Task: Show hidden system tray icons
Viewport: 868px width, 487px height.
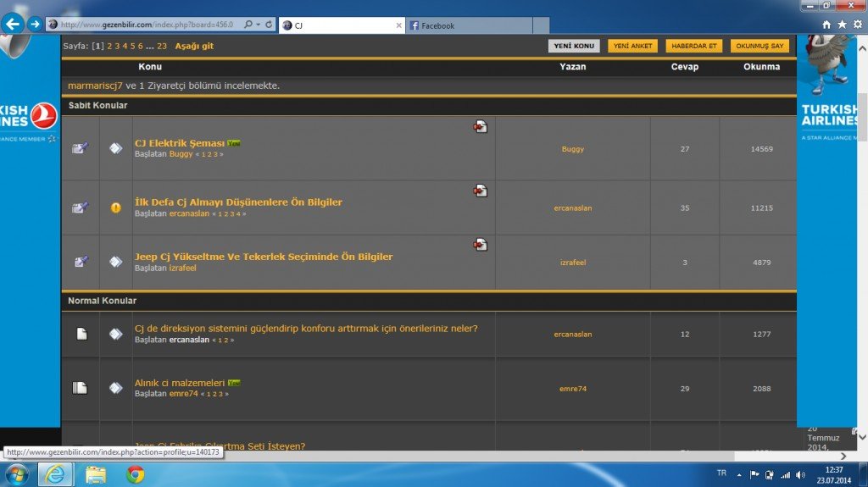Action: [x=738, y=474]
